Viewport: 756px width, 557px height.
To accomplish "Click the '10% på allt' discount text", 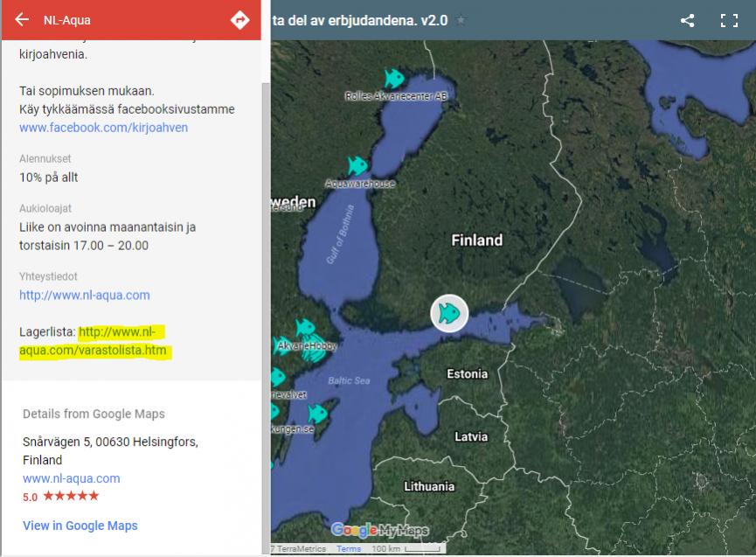I will coord(49,178).
